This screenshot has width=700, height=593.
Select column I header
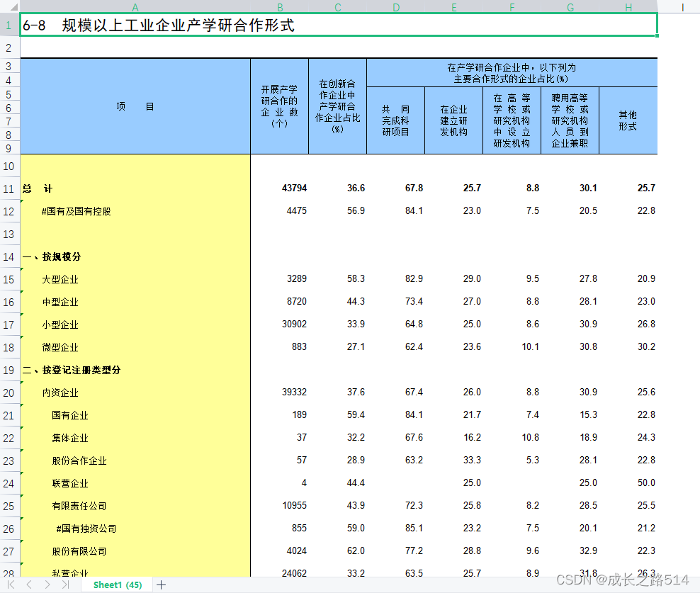(x=682, y=6)
